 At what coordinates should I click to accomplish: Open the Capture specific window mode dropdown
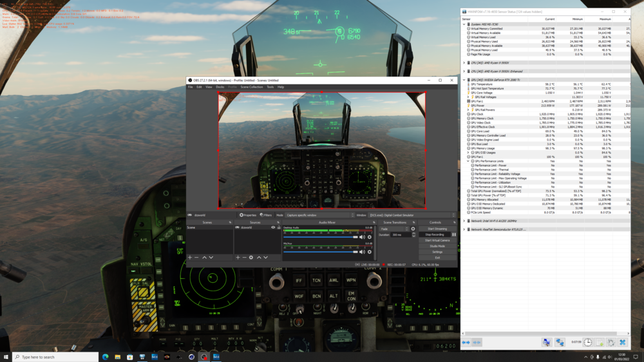click(319, 215)
